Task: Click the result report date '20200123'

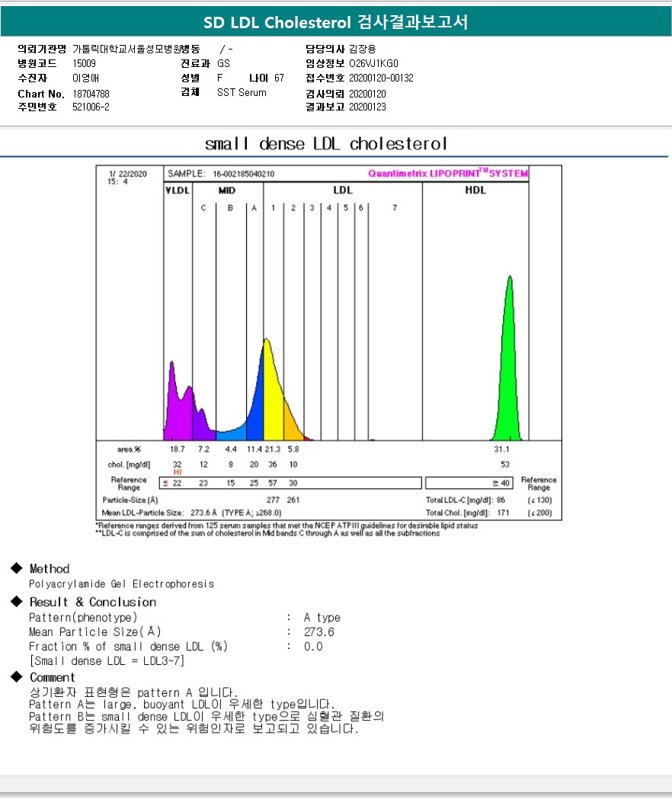Action: tap(367, 107)
